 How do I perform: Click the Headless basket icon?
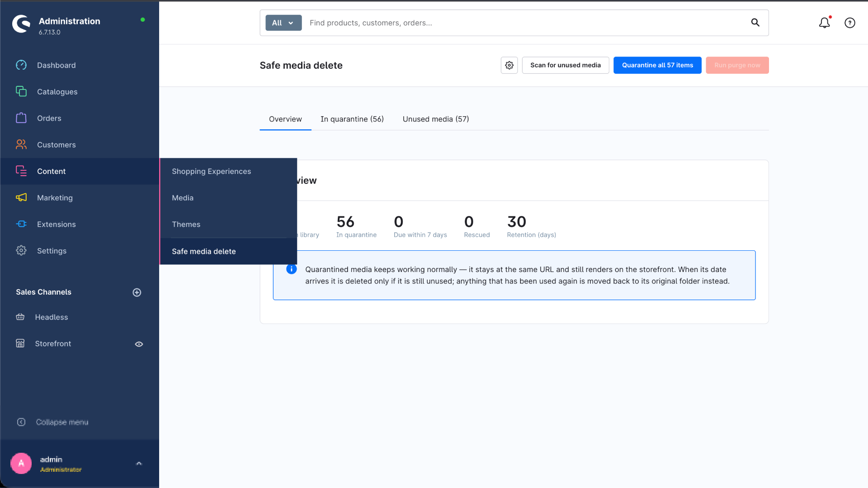[x=20, y=317]
